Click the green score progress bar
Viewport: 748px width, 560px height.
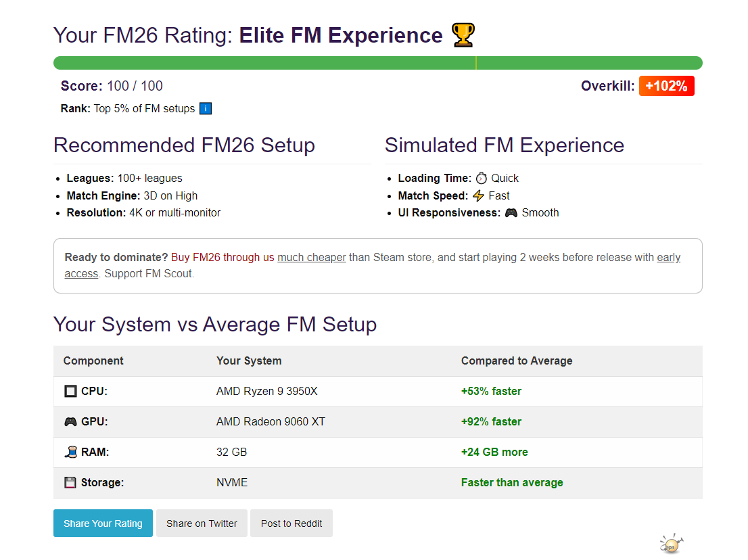click(377, 63)
